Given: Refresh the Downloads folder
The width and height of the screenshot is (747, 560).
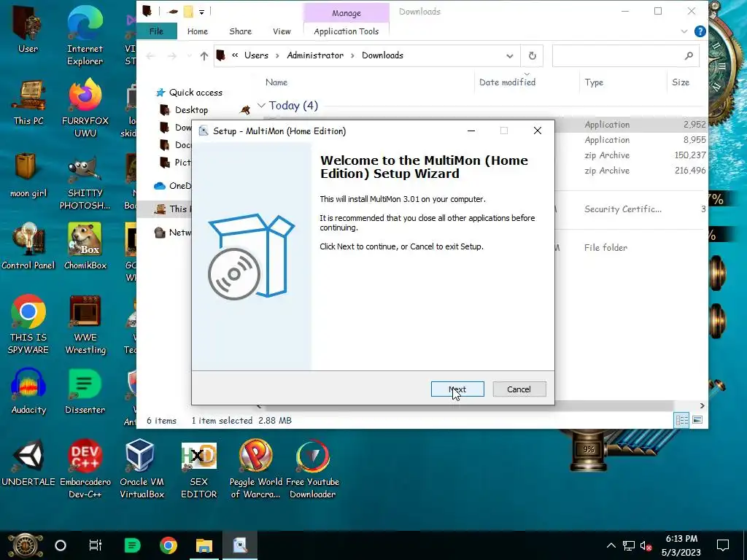Looking at the screenshot, I should click(x=532, y=55).
